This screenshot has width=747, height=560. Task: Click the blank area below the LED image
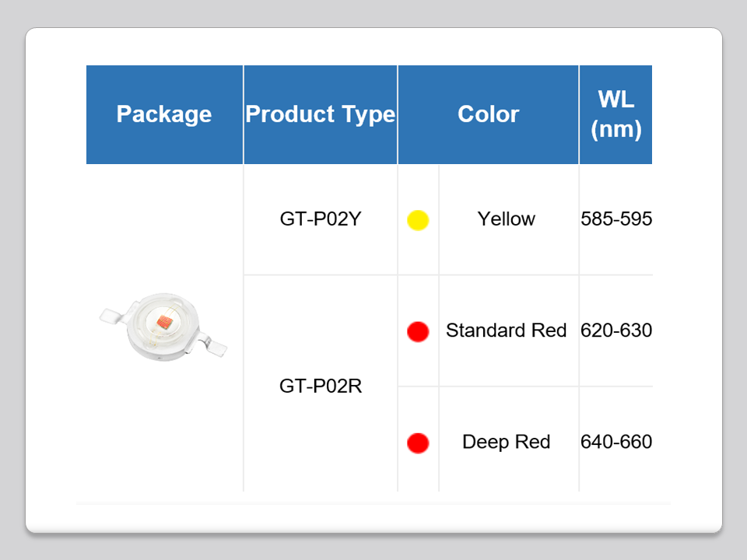pyautogui.click(x=164, y=436)
